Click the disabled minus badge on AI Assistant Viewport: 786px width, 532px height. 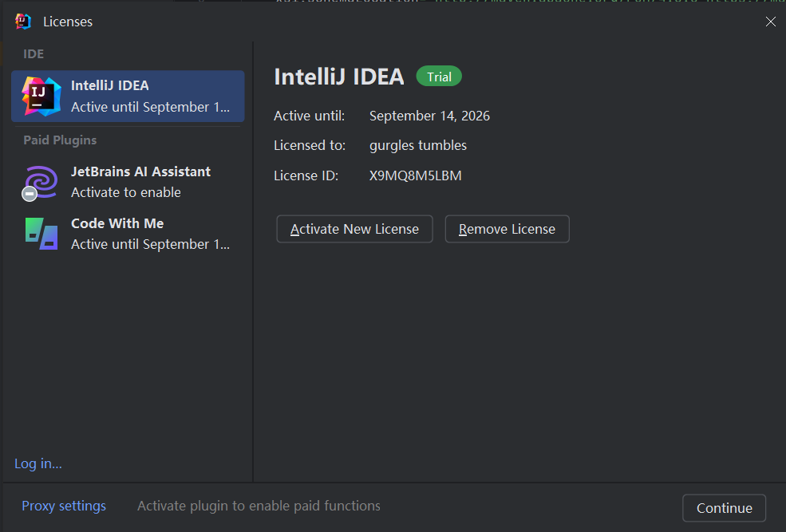30,193
